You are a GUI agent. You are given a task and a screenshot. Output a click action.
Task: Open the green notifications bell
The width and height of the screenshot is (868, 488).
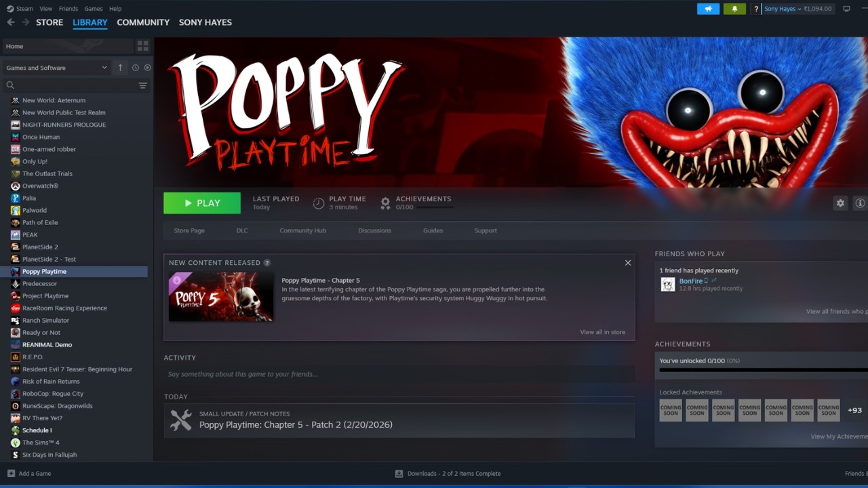coord(734,9)
